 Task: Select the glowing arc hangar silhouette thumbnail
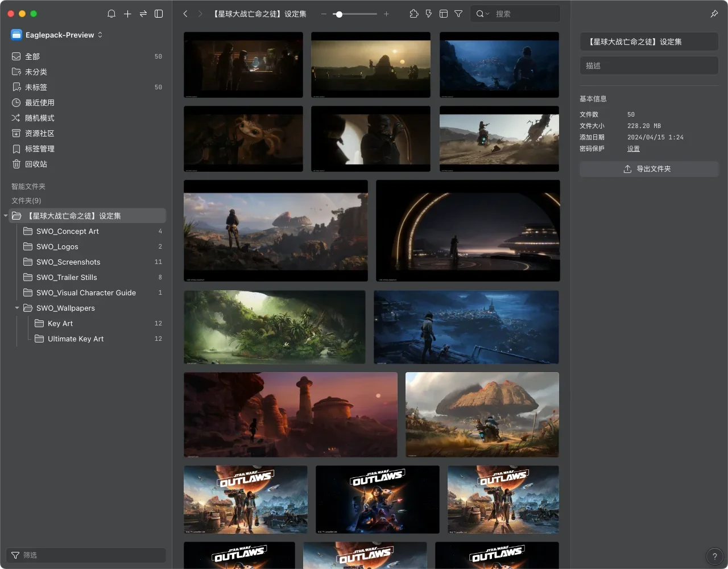tap(468, 230)
